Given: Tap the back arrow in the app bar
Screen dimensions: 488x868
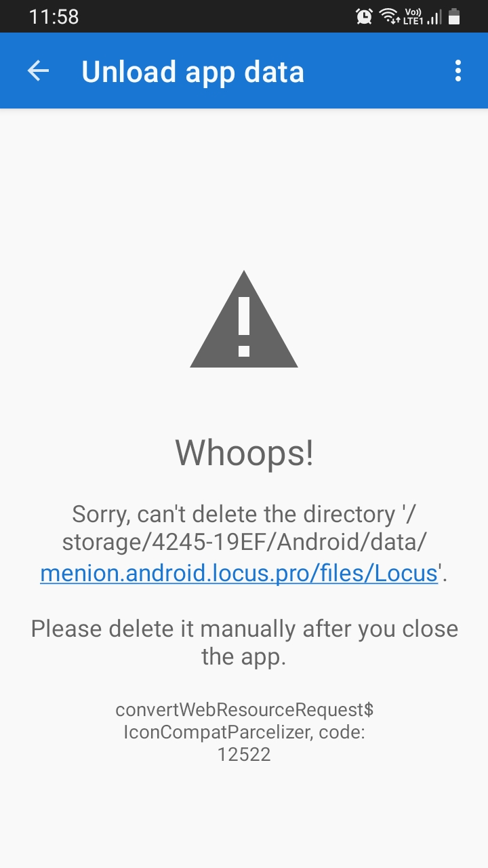Looking at the screenshot, I should point(38,71).
